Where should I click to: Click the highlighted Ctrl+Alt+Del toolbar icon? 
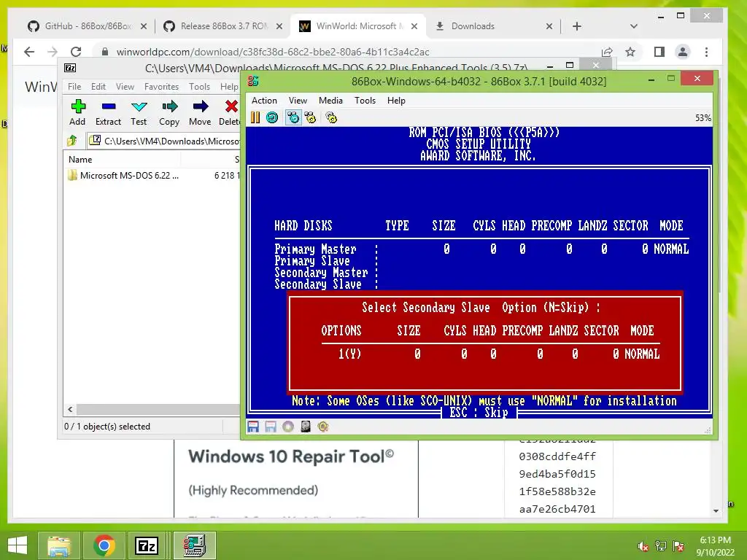[293, 117]
